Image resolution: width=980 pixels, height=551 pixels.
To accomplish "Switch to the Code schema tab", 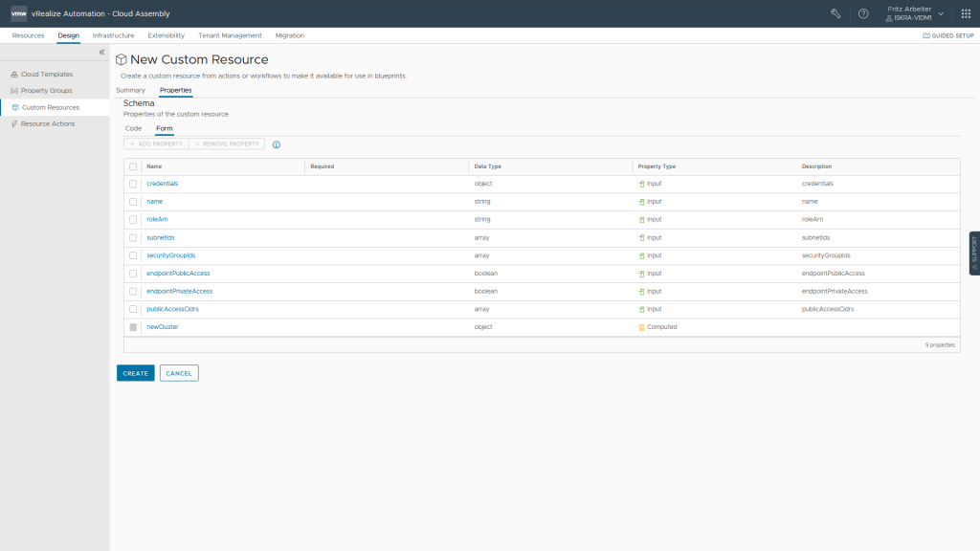I will (133, 128).
